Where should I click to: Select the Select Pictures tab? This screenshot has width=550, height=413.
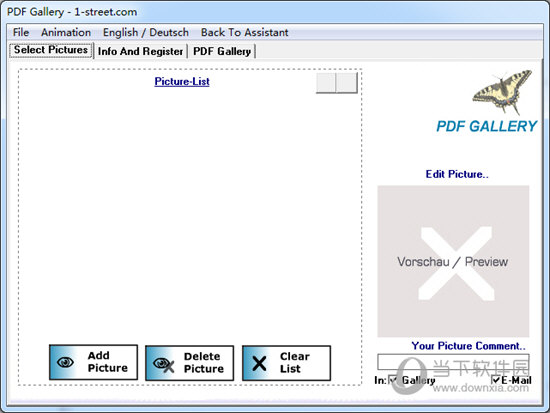51,50
